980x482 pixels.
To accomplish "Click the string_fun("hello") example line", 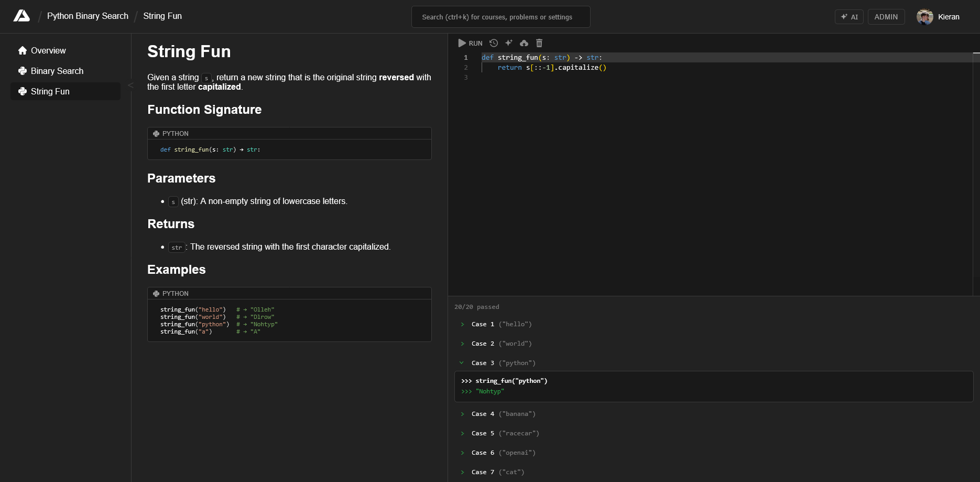I will pyautogui.click(x=217, y=309).
